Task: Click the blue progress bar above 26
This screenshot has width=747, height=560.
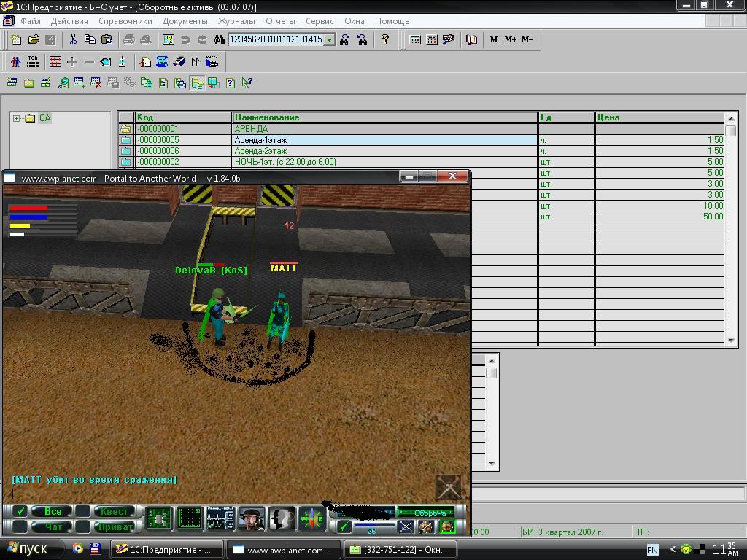Action: pos(374,524)
